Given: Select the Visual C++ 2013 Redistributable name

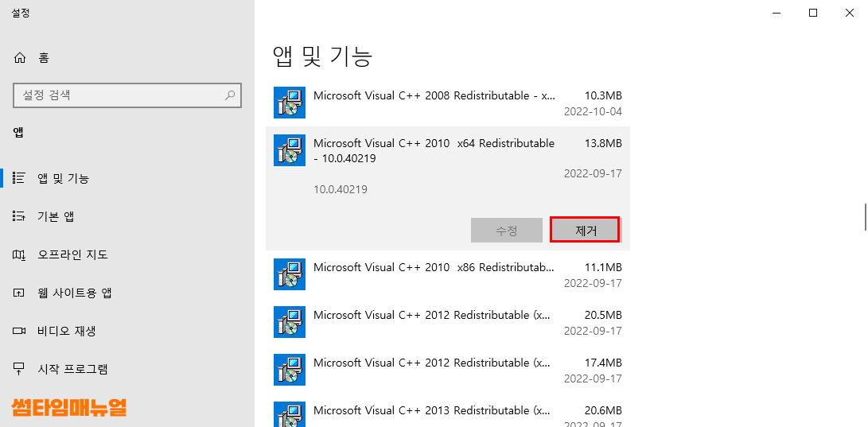Looking at the screenshot, I should coord(432,410).
